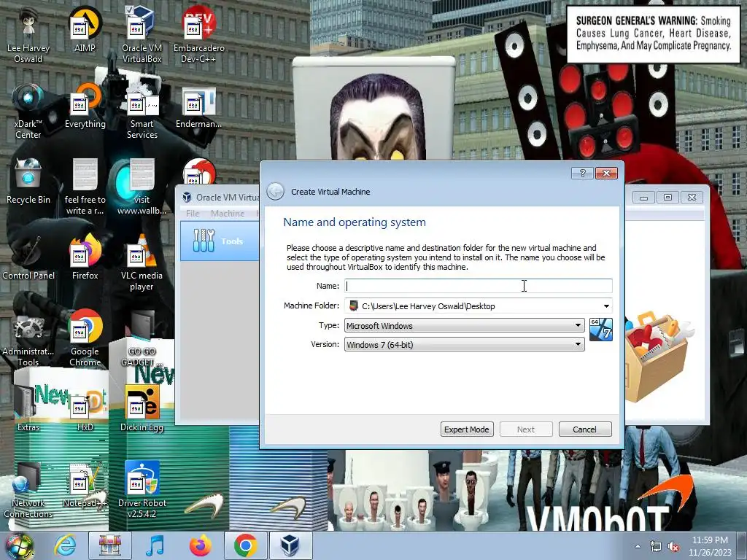Open the Smart Services desktop shortcut

142,112
